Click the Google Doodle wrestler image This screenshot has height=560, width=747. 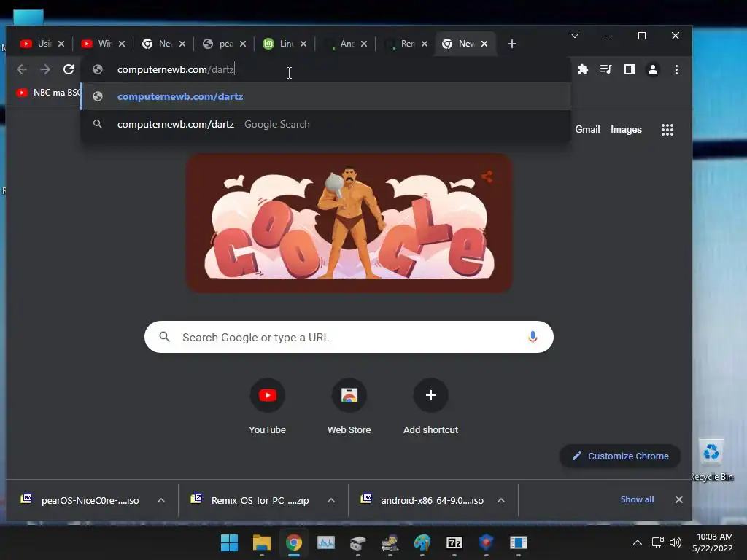tap(349, 223)
